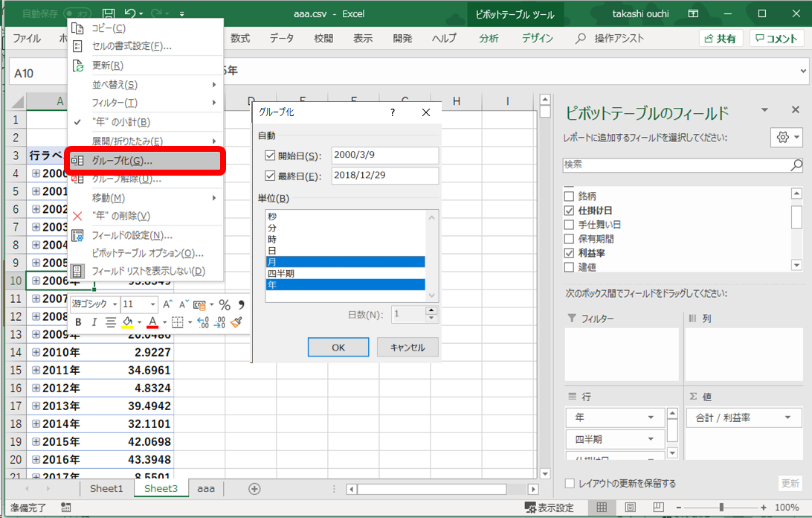Click percent style icon

[x=225, y=304]
